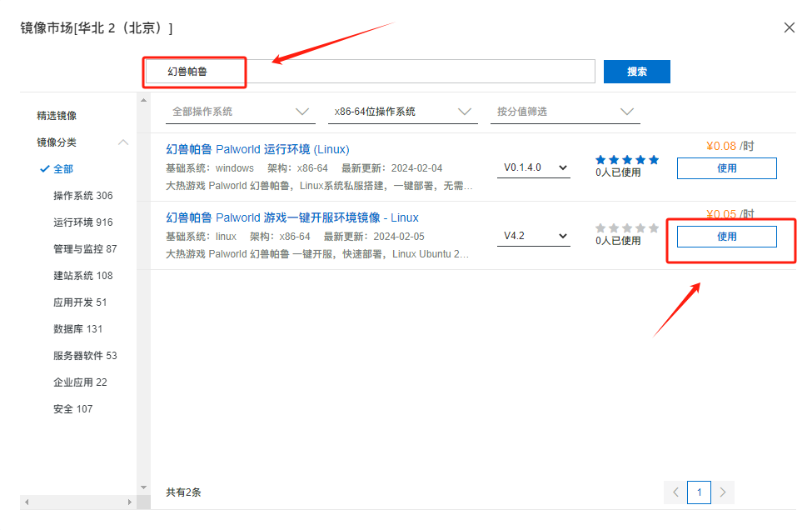Image resolution: width=812 pixels, height=530 pixels.
Task: Open the 按分值筛选 dropdown
Action: click(565, 112)
